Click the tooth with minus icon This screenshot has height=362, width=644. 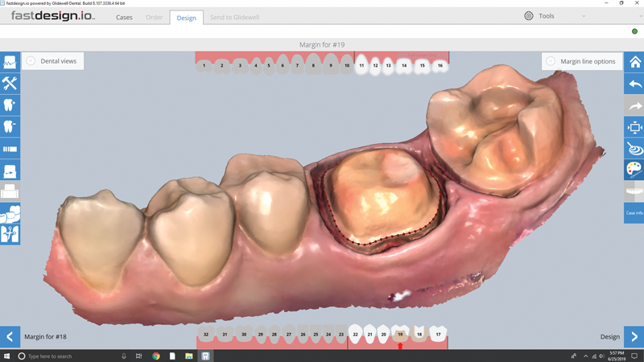(10, 127)
